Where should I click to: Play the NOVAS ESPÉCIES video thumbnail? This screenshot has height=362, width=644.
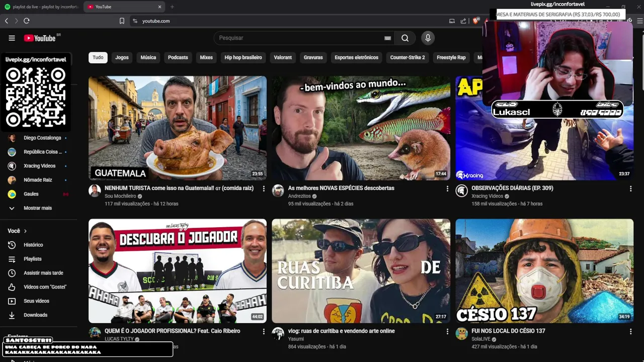coord(361,128)
